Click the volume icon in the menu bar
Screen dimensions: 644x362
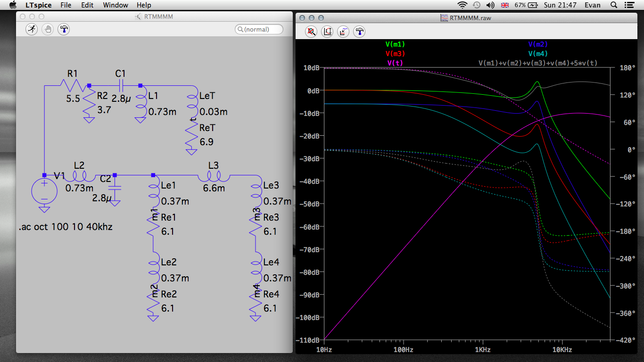pos(490,5)
